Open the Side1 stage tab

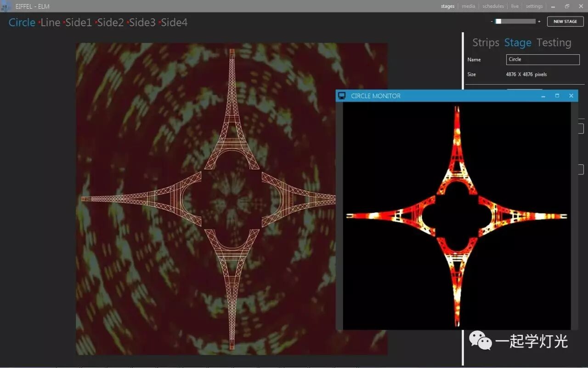pos(79,23)
